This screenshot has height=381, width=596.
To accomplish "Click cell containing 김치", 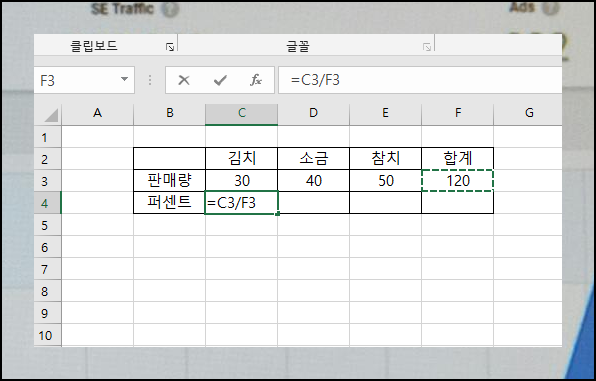I will pos(242,159).
